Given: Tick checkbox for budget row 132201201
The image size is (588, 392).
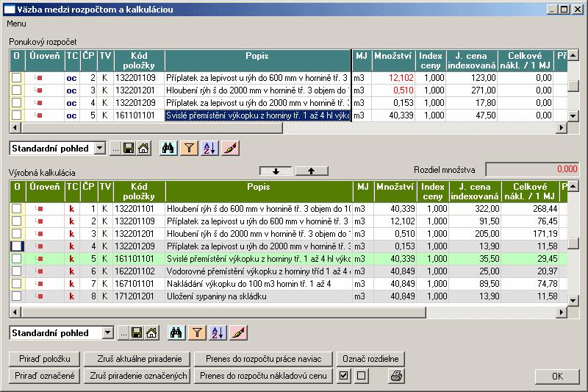Looking at the screenshot, I should (16, 90).
